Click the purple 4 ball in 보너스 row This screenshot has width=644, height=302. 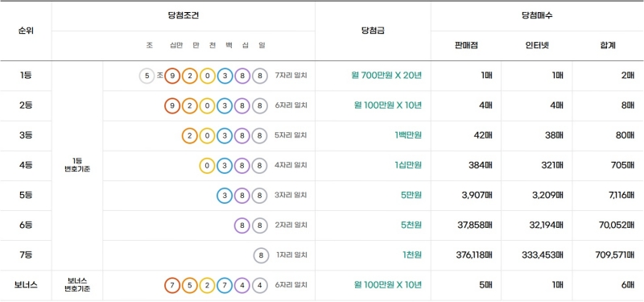pos(242,285)
